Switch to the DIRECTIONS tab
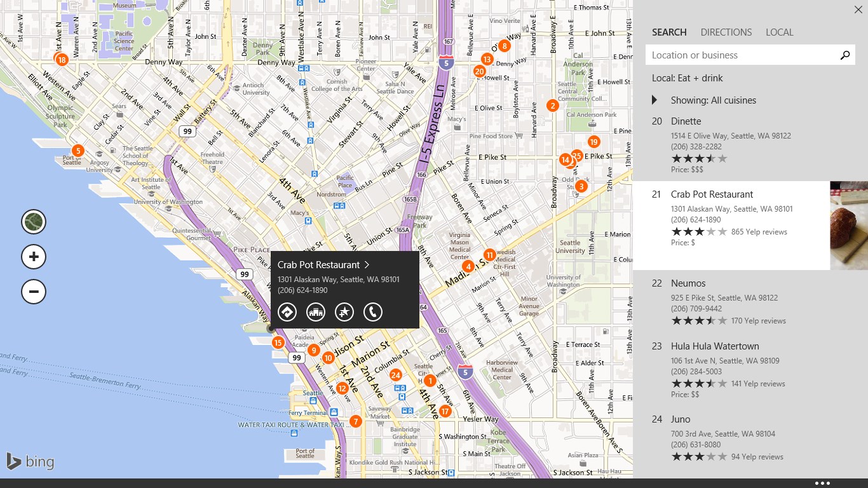The width and height of the screenshot is (868, 488). pos(726,32)
